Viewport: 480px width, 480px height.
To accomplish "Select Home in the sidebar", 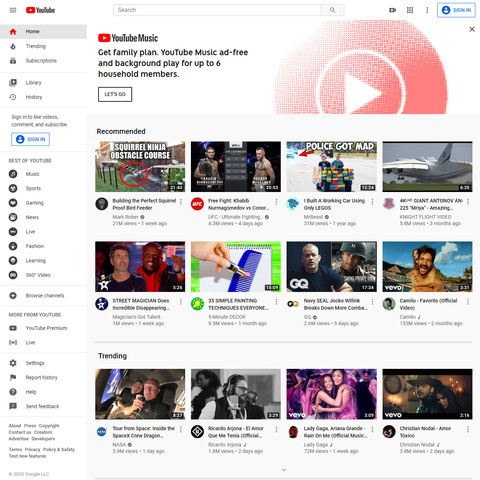I will pyautogui.click(x=43, y=31).
